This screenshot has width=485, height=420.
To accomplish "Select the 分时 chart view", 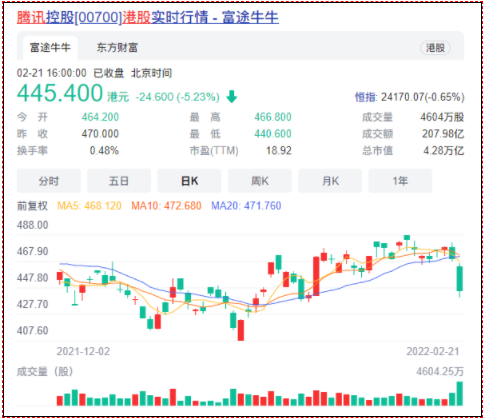I will point(49,181).
